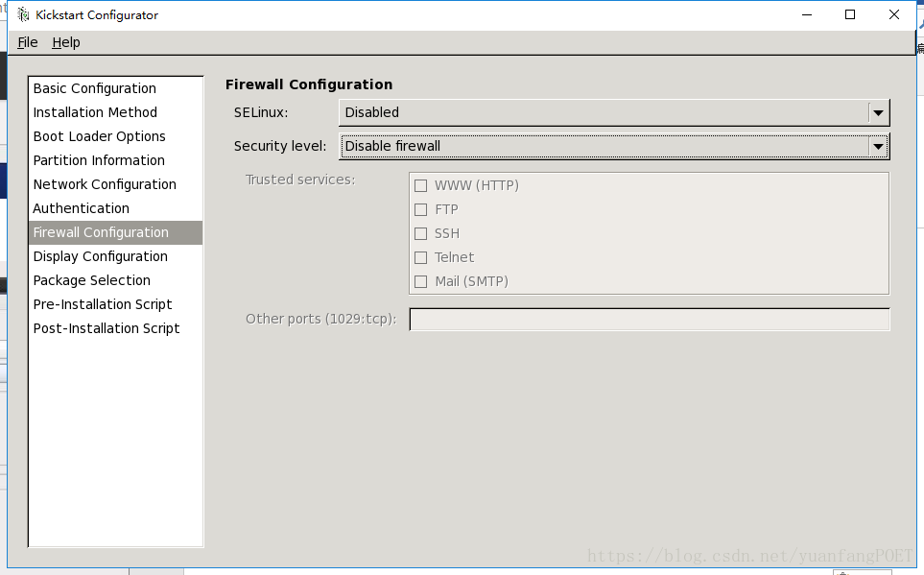Select Firewall Configuration entry
Viewport: 924px width, 575px height.
coord(115,232)
